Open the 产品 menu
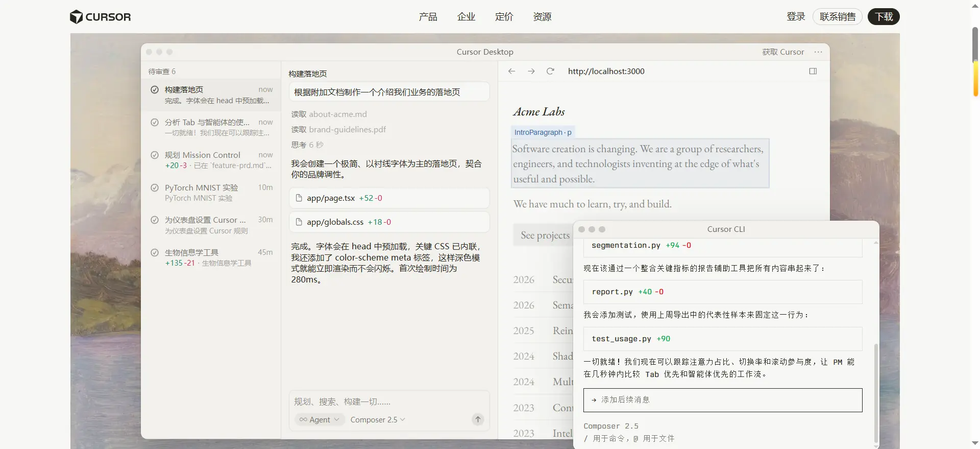980x449 pixels. [428, 17]
